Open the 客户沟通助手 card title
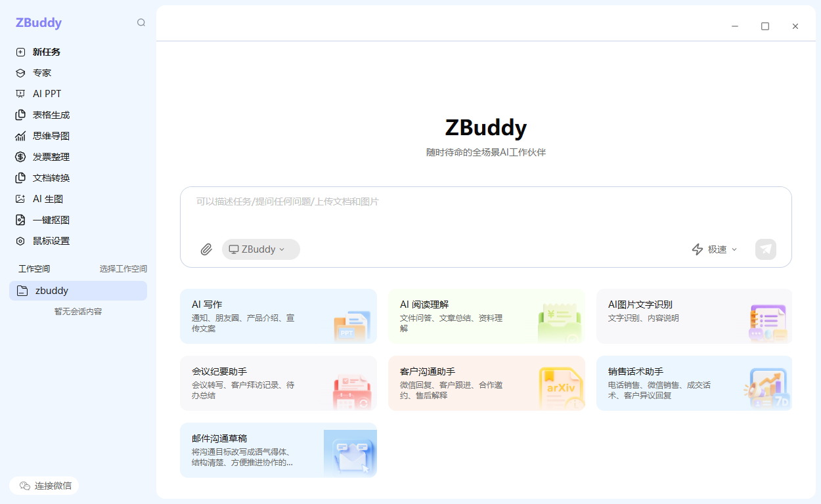Screen dimensions: 821x504 coord(428,371)
